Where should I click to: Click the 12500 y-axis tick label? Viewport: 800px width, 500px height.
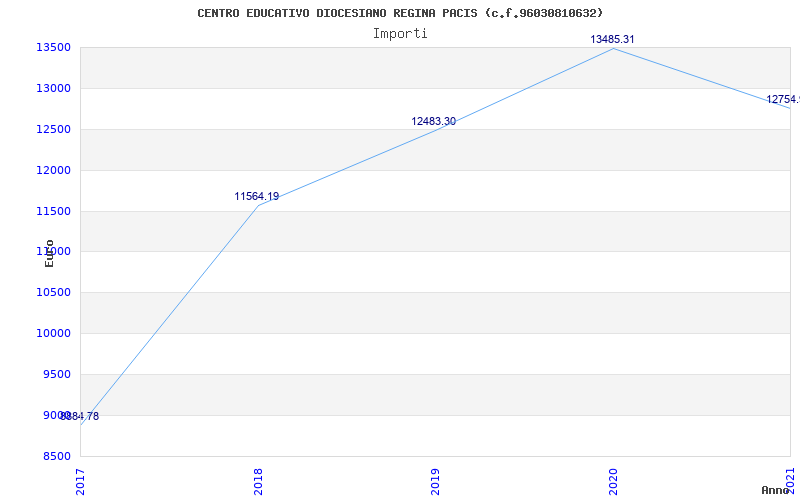pyautogui.click(x=52, y=129)
